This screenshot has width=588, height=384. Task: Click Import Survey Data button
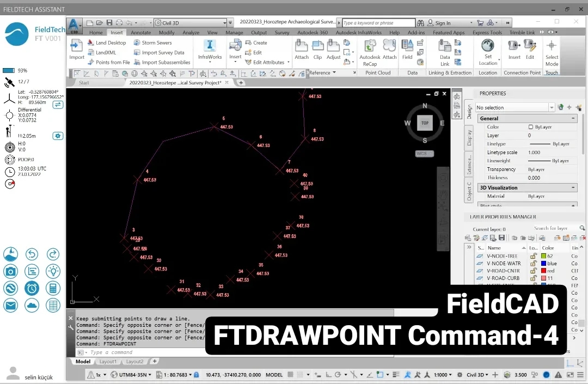[x=159, y=52]
